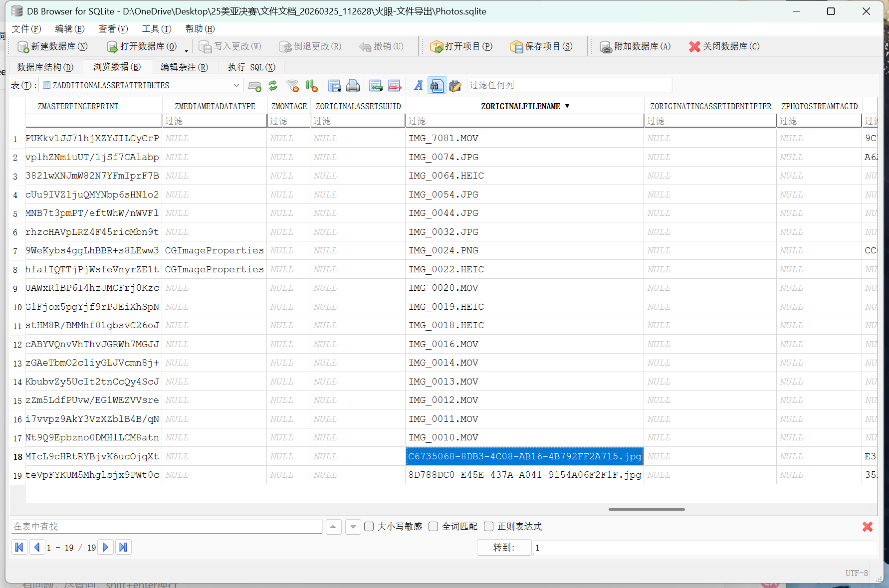Click the refresh table data icon
The height and width of the screenshot is (588, 889).
click(273, 86)
